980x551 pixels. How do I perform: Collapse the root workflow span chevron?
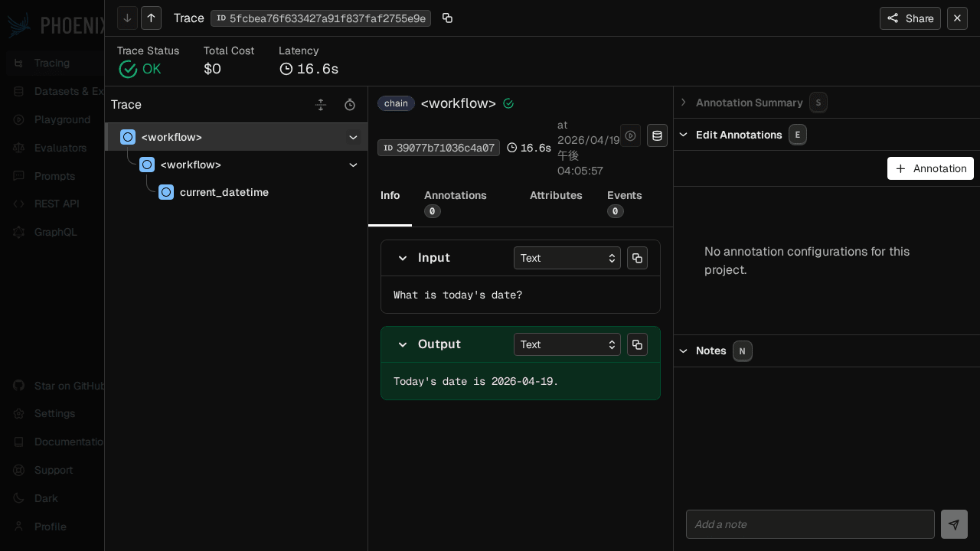tap(353, 137)
